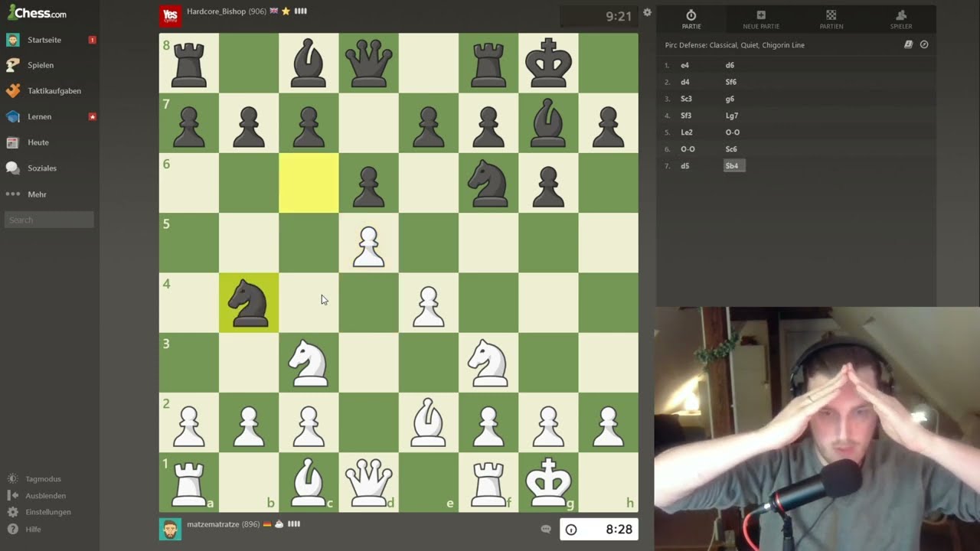
Task: Toggle Tagmodus day mode
Action: point(43,479)
